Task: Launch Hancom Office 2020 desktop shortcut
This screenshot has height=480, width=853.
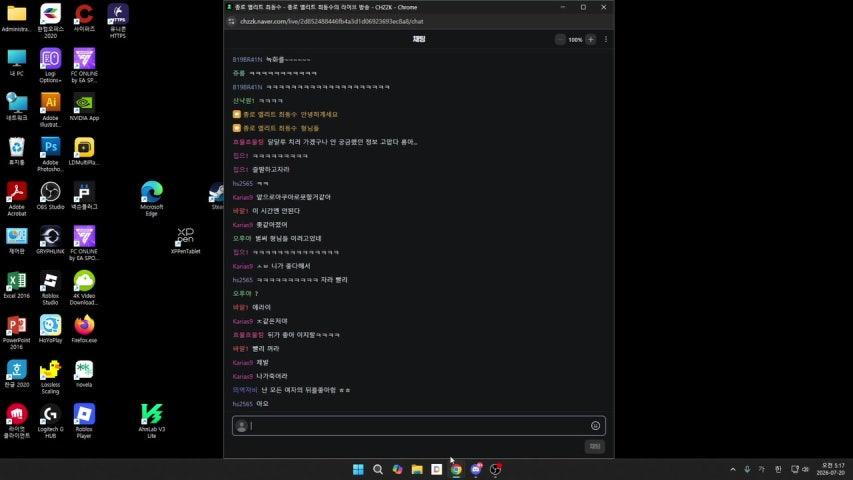Action: [51, 21]
